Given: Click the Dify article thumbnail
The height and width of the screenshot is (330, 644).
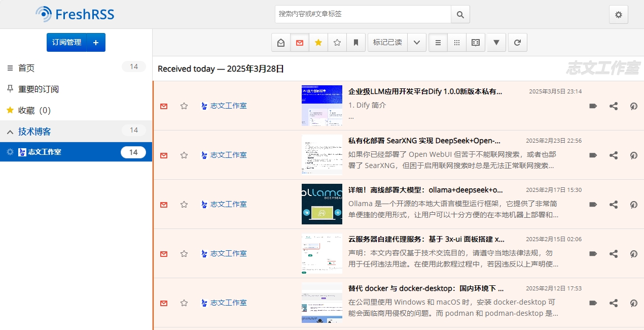Looking at the screenshot, I should [322, 106].
